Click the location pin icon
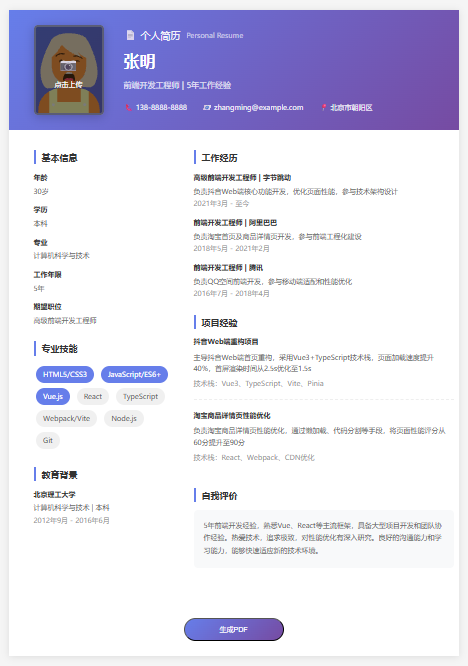The image size is (468, 666). (324, 107)
